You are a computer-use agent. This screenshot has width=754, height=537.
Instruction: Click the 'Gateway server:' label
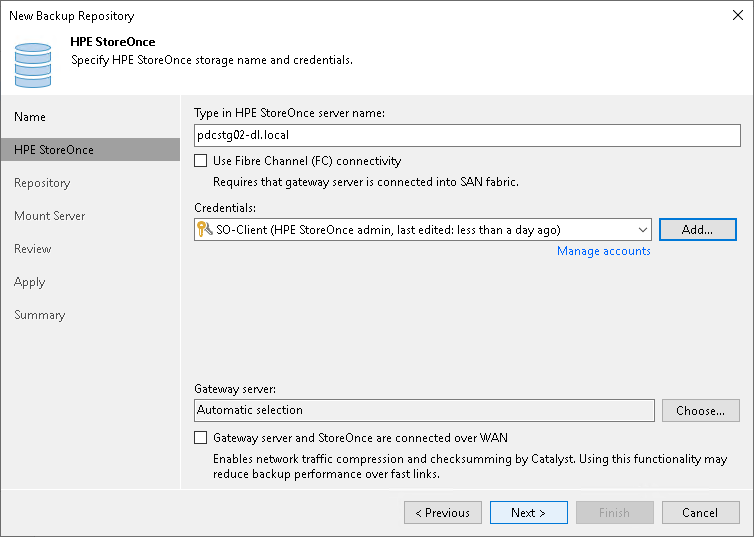(x=235, y=388)
